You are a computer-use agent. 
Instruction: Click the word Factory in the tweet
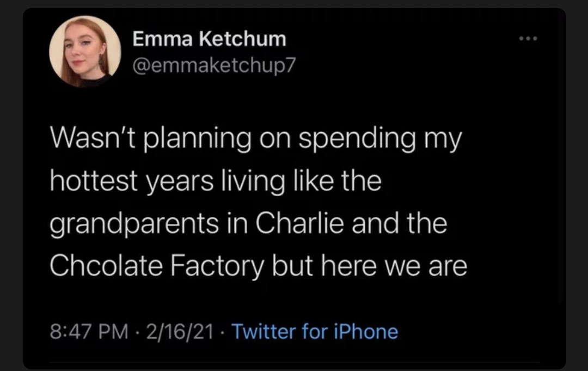tap(217, 267)
